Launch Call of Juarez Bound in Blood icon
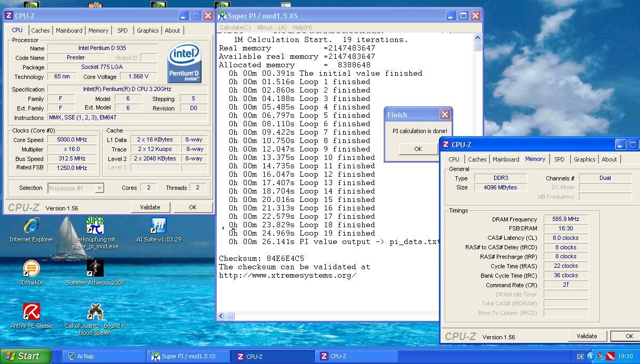This screenshot has height=364, width=640. [95, 312]
